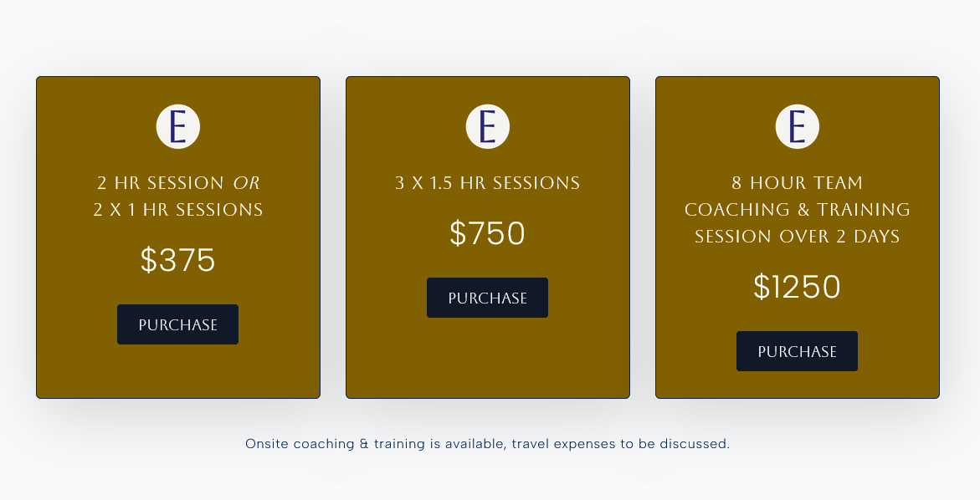Select the circular emblem above the 2 HR Session text

(x=177, y=125)
